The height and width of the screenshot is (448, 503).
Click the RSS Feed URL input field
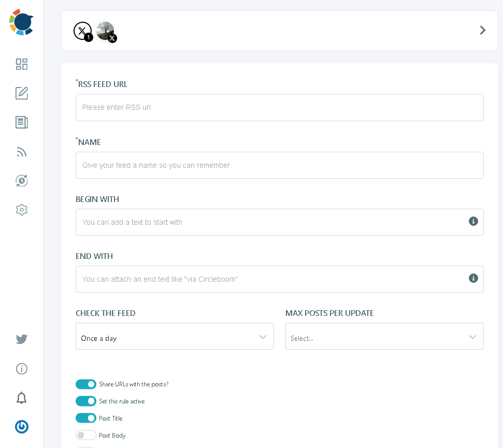pos(280,107)
